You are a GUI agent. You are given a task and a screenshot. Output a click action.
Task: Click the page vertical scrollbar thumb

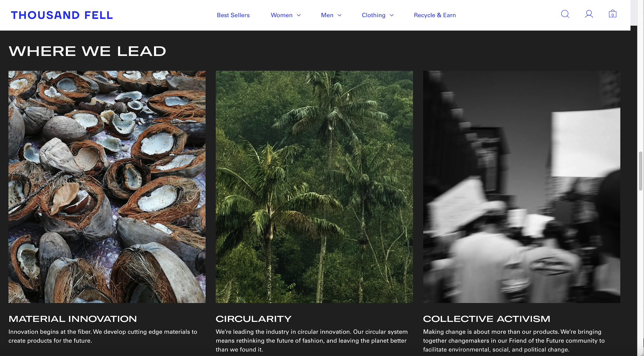pyautogui.click(x=640, y=171)
